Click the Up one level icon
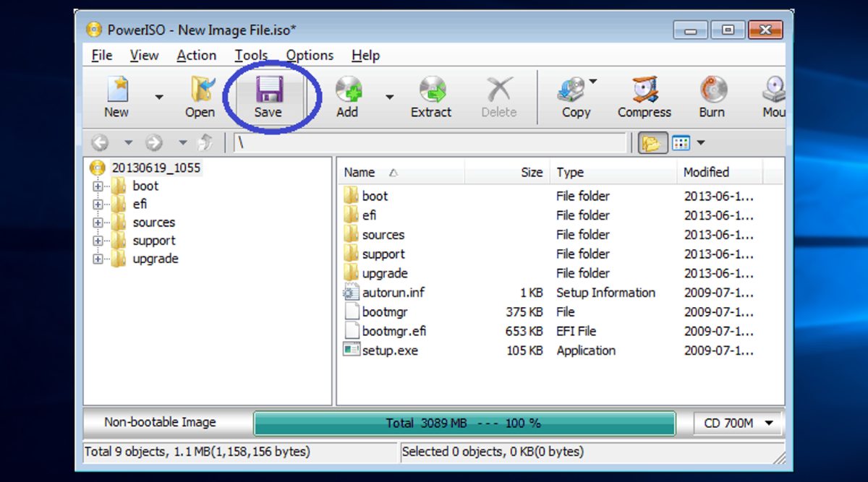868x482 pixels. point(206,143)
